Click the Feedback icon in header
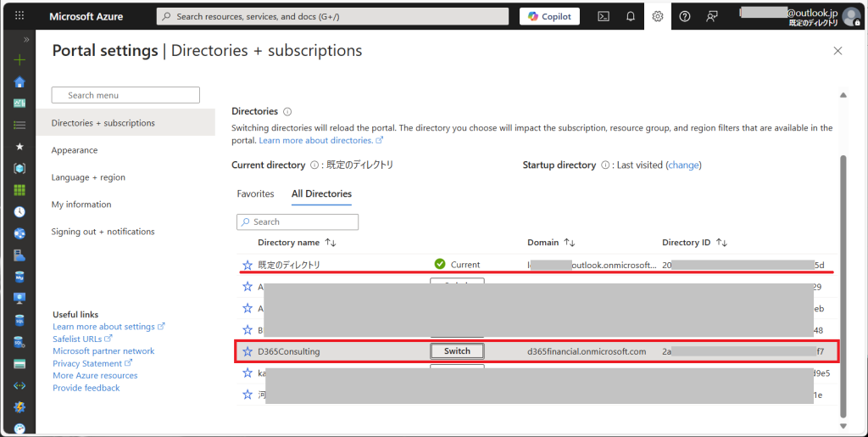Screen dimensions: 868x437 (x=712, y=16)
